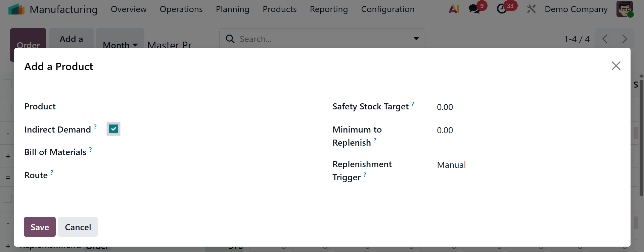The height and width of the screenshot is (252, 644).
Task: Expand the search options dropdown arrow
Action: coord(416,39)
